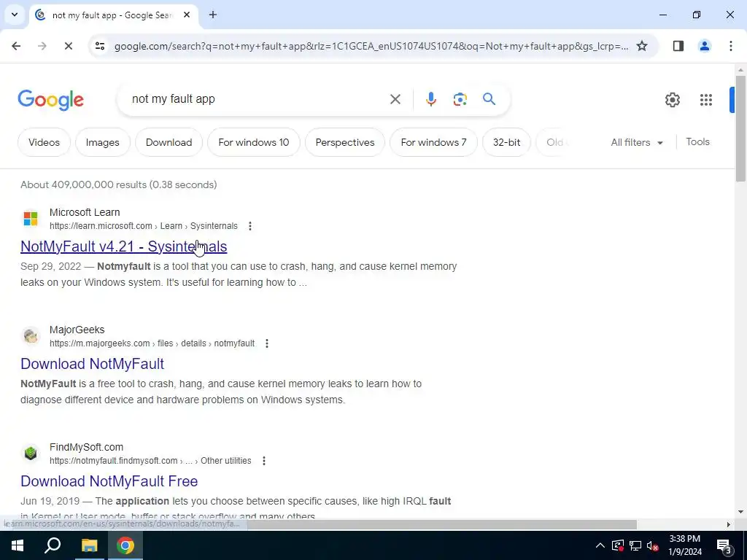Choose the Perspectives filter

pos(345,142)
